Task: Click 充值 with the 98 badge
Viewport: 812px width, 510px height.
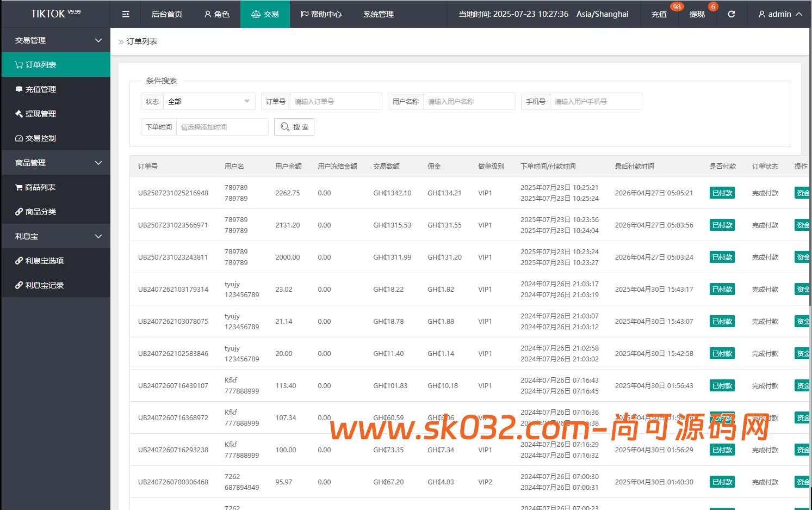Action: (x=659, y=14)
